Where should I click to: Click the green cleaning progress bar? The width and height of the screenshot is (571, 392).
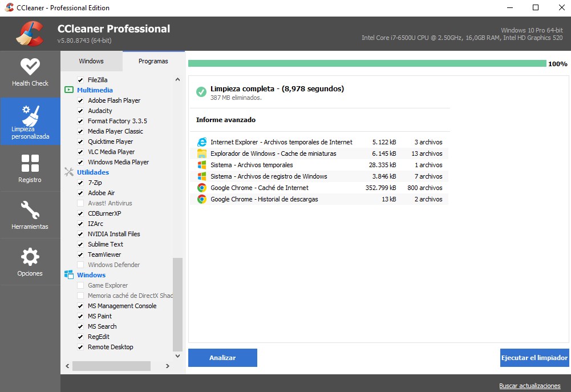point(367,63)
